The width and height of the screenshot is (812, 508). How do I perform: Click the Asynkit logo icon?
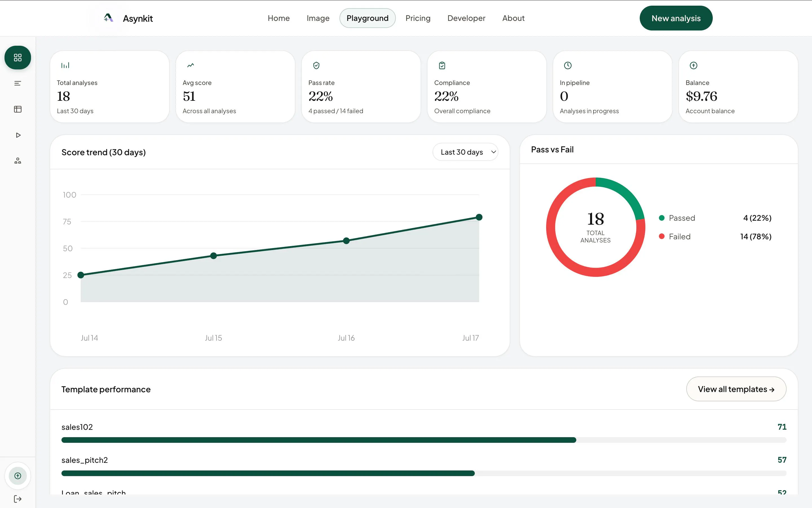[108, 18]
